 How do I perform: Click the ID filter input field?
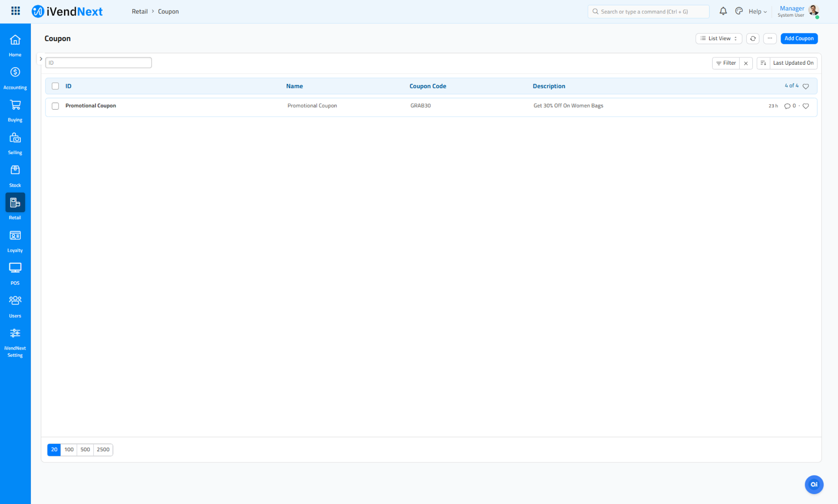(98, 63)
